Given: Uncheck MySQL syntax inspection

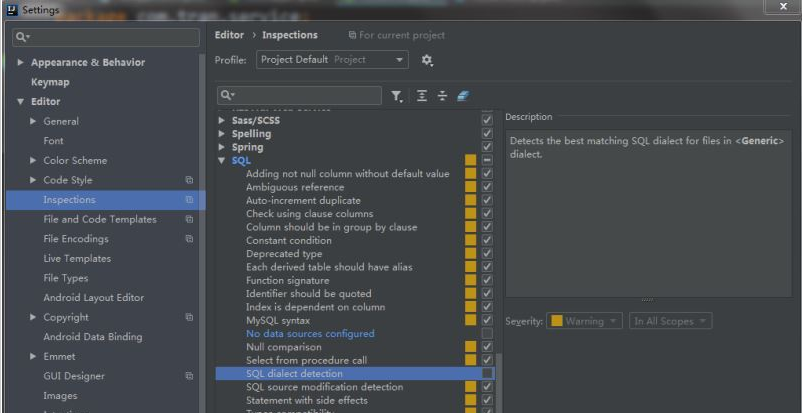Looking at the screenshot, I should (487, 320).
